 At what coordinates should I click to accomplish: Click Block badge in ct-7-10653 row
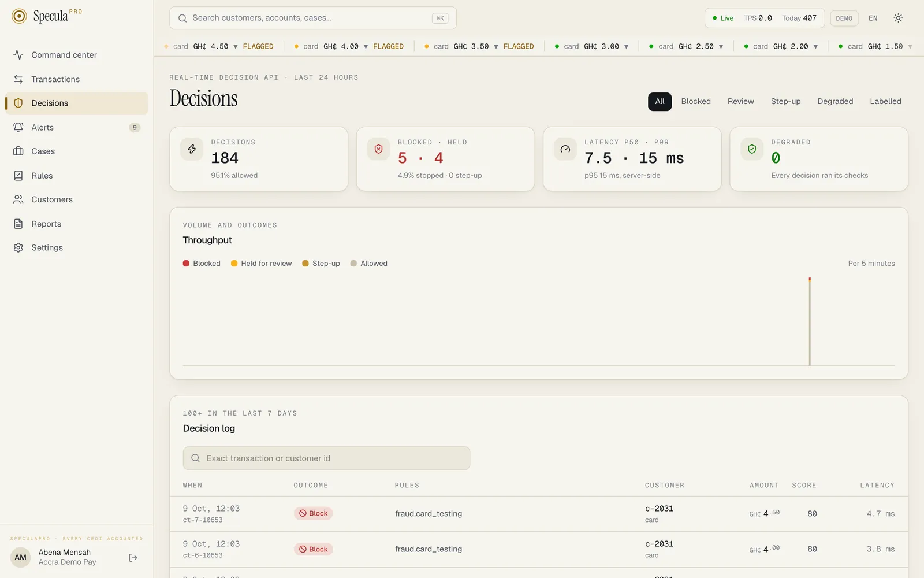tap(313, 513)
